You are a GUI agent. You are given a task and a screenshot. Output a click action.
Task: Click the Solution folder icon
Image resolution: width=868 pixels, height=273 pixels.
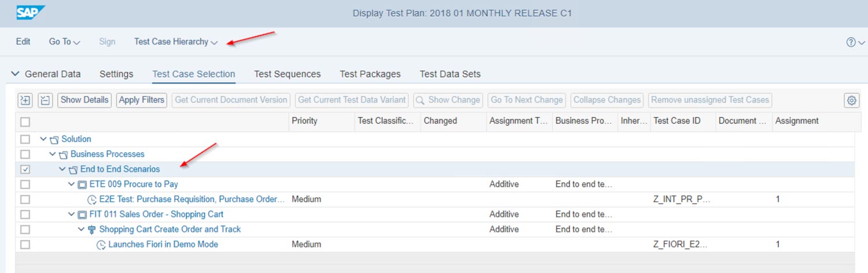(54, 140)
